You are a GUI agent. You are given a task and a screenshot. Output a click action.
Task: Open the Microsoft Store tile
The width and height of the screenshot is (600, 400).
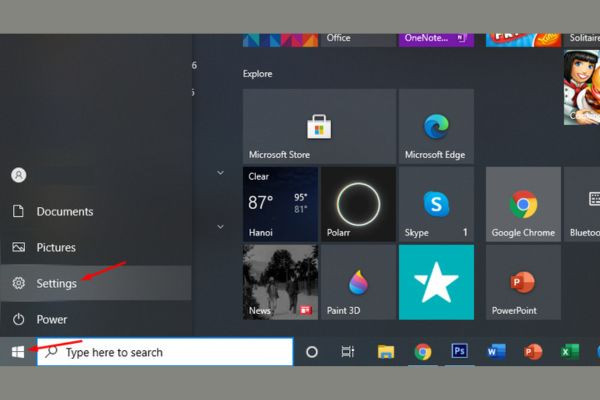(x=319, y=126)
